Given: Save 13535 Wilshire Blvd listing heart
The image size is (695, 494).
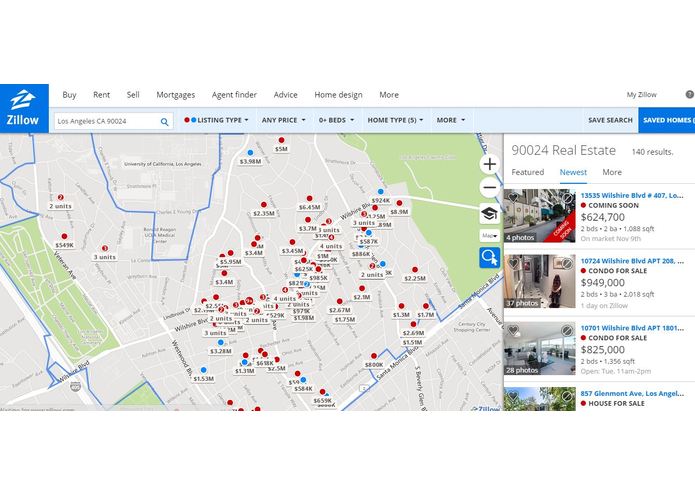Looking at the screenshot, I should click(513, 197).
